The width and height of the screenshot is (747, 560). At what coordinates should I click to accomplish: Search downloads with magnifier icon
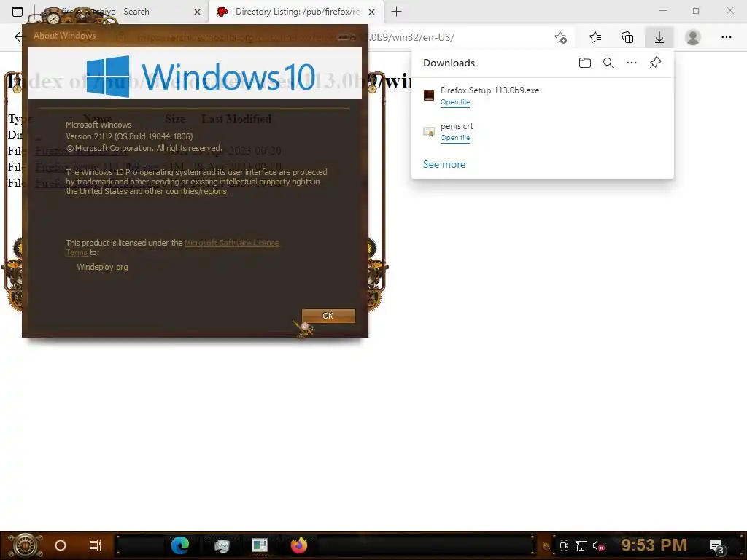(x=608, y=63)
